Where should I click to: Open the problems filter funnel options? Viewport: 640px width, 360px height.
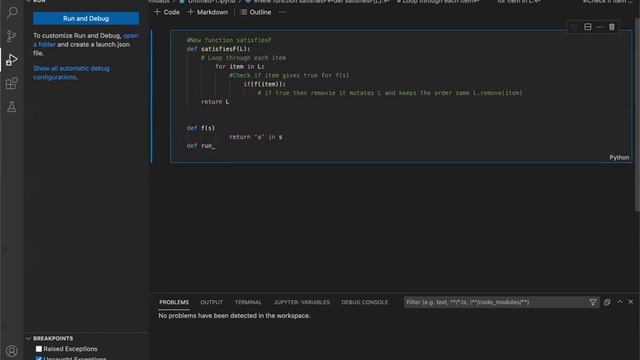pyautogui.click(x=593, y=302)
